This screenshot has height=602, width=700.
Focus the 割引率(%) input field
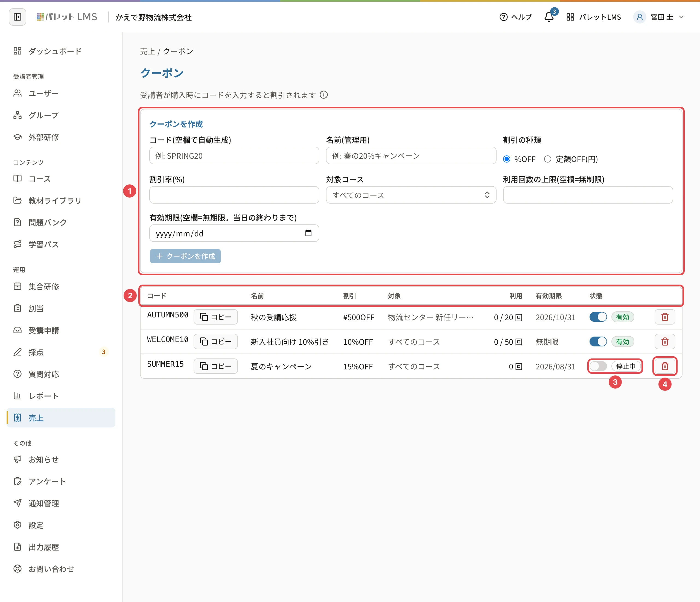pos(234,195)
